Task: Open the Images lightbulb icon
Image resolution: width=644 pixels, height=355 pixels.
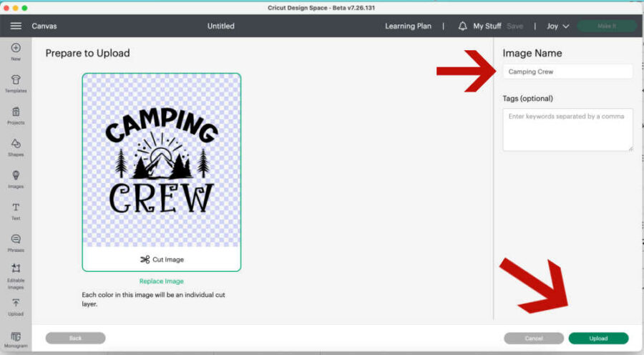Action: [x=16, y=176]
